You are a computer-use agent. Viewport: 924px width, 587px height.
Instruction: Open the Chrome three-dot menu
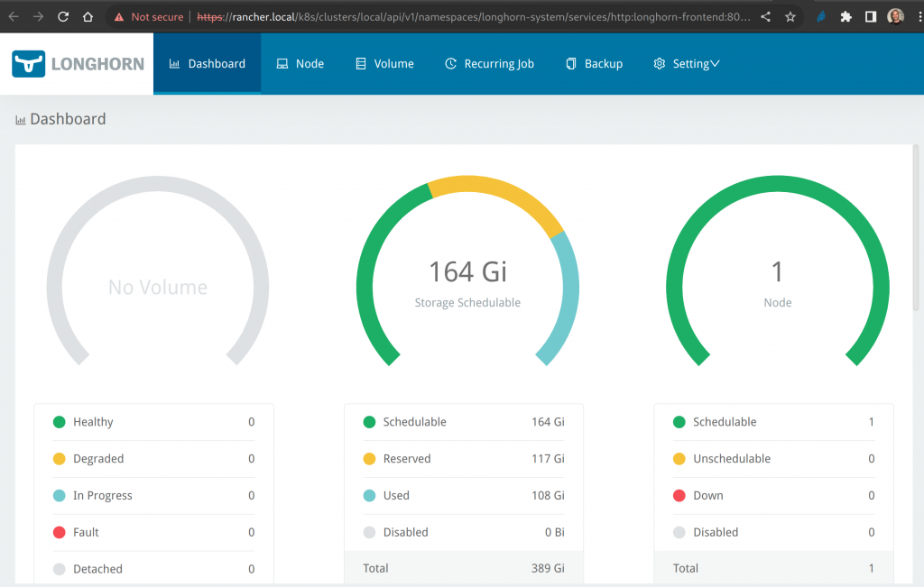(914, 16)
